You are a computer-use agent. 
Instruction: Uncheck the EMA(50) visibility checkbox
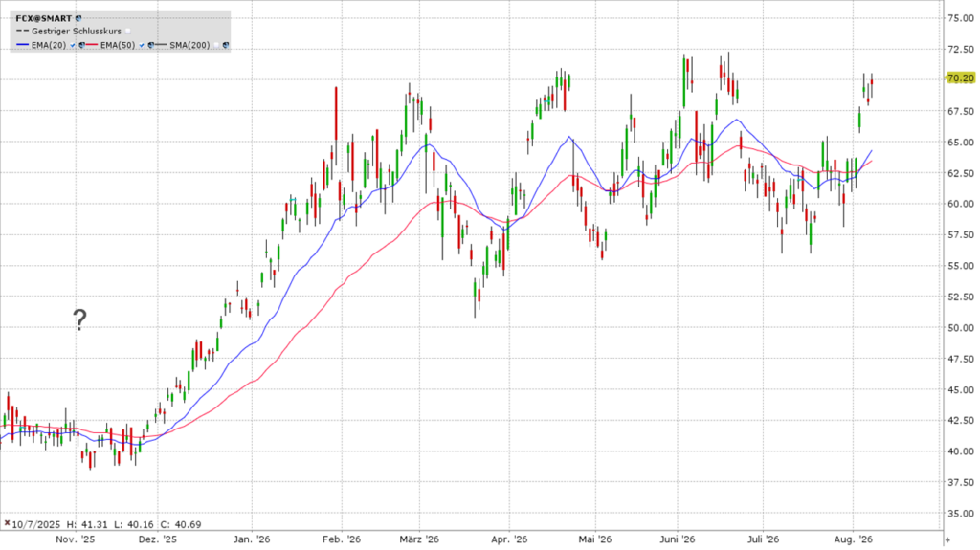click(142, 45)
